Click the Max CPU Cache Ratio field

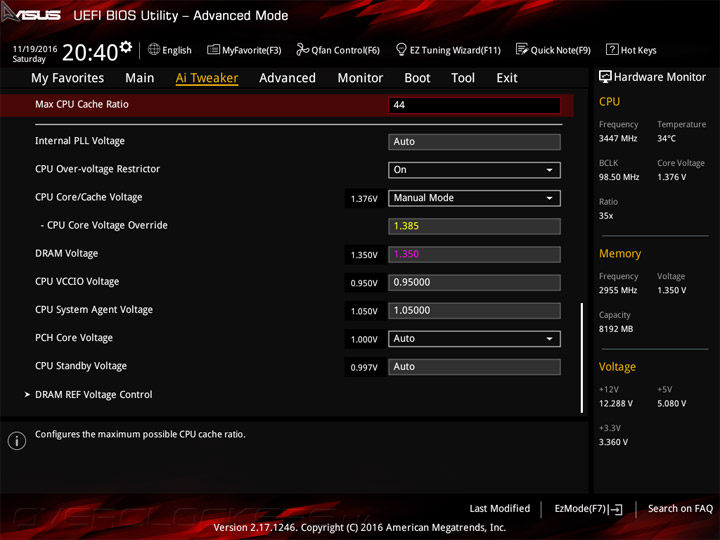[x=474, y=105]
